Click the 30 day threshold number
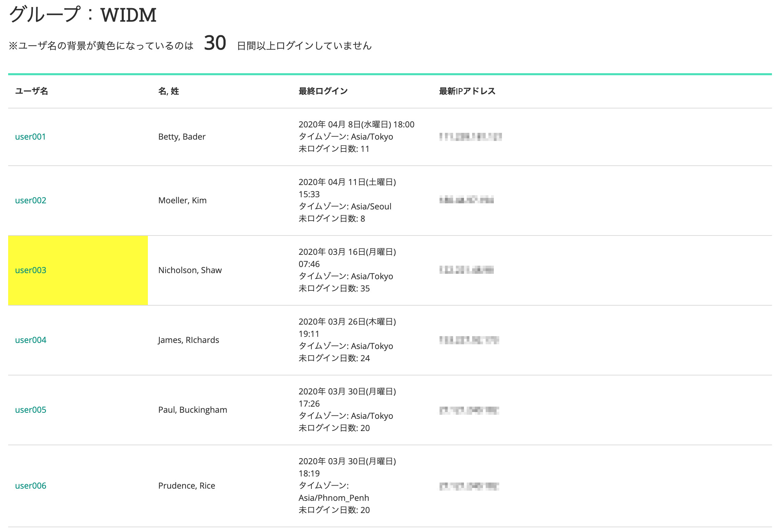 [215, 43]
